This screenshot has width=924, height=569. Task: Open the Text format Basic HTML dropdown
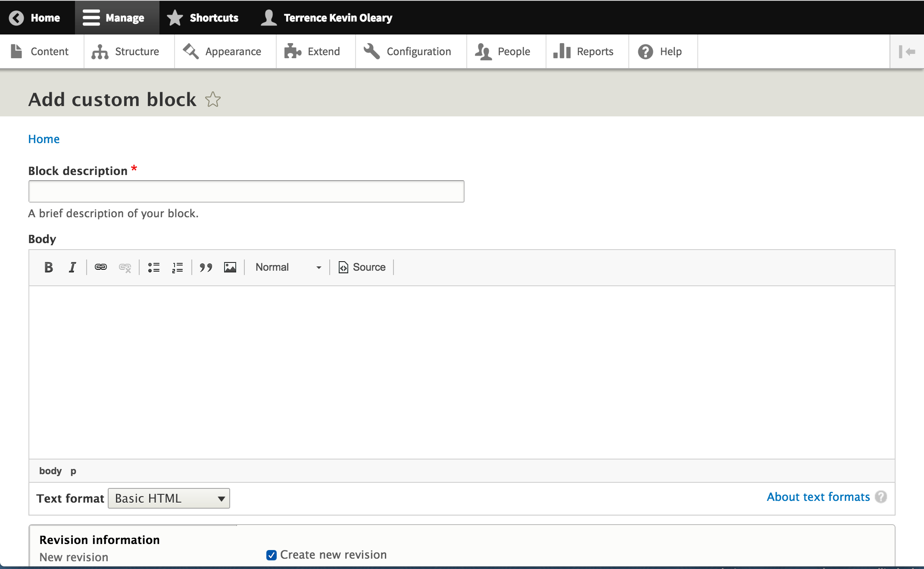169,498
